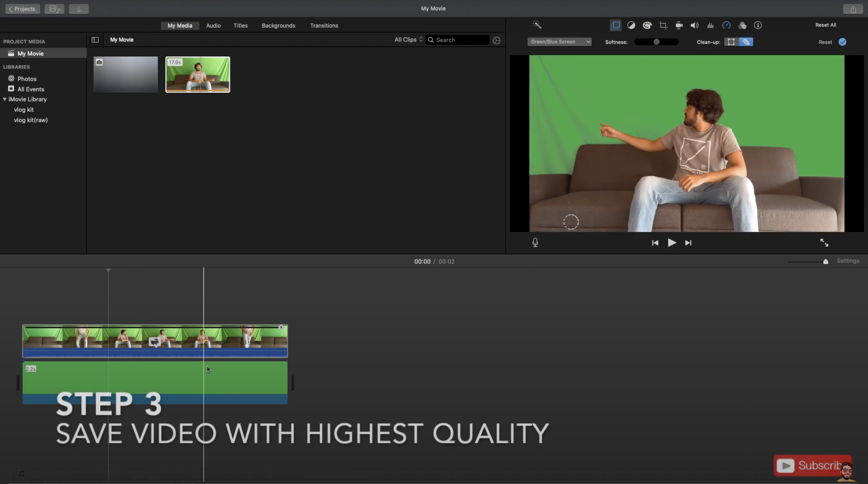
Task: Switch to Transitions tab
Action: pos(324,26)
